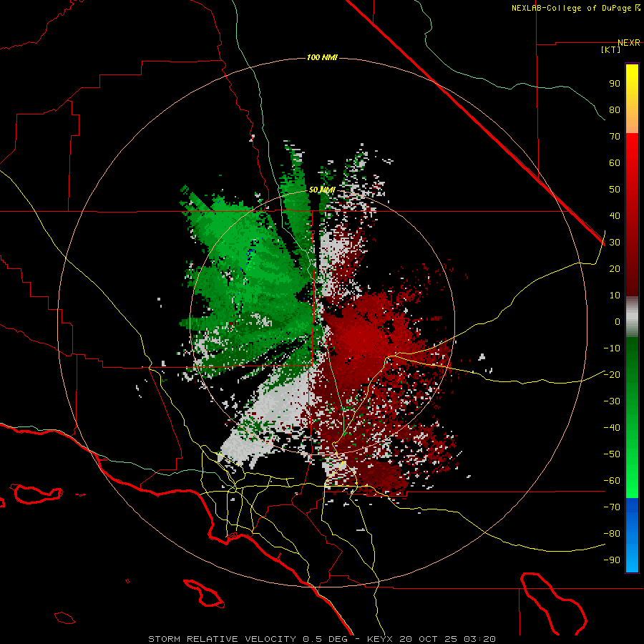The width and height of the screenshot is (644, 644).
Task: Click the -70 value on velocity scale
Action: (612, 507)
